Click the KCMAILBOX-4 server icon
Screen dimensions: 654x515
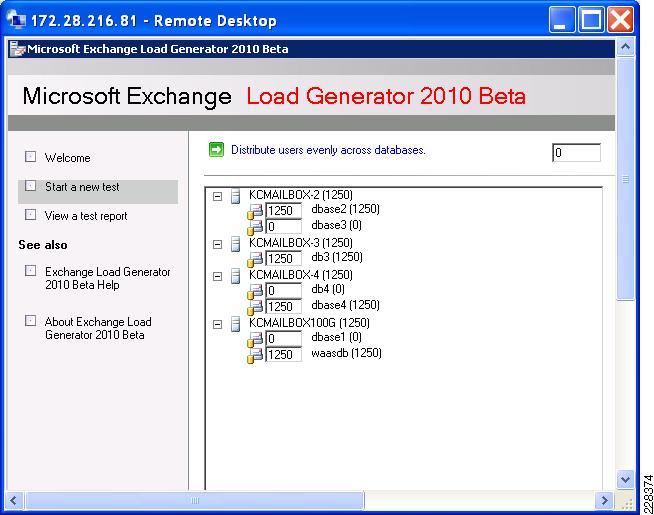[x=236, y=276]
